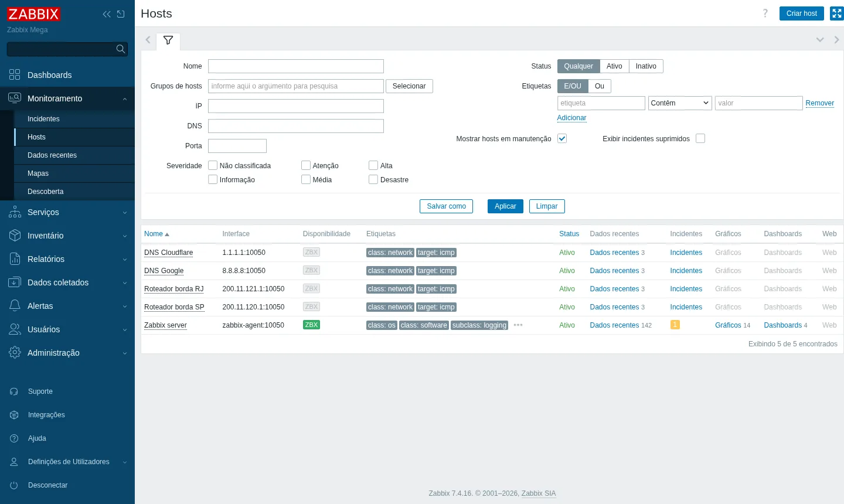Click the Ajuda question-mark icon in sidebar
Image resolution: width=844 pixels, height=504 pixels.
coord(14,438)
